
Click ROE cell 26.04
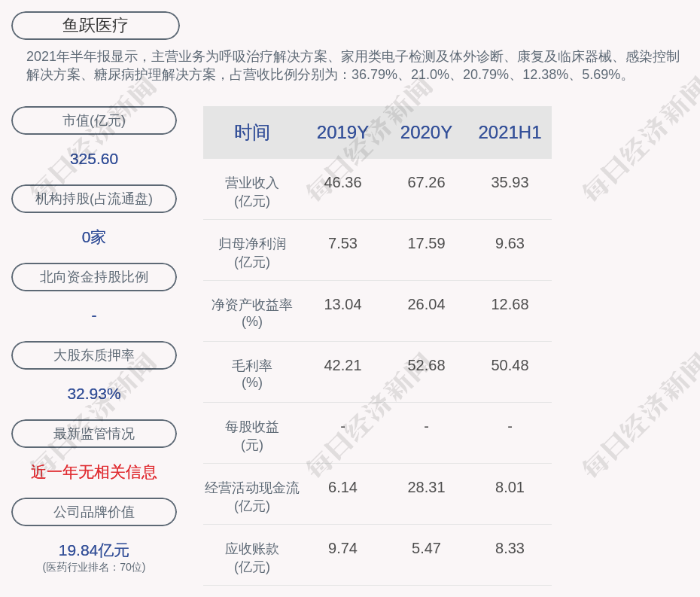point(426,305)
